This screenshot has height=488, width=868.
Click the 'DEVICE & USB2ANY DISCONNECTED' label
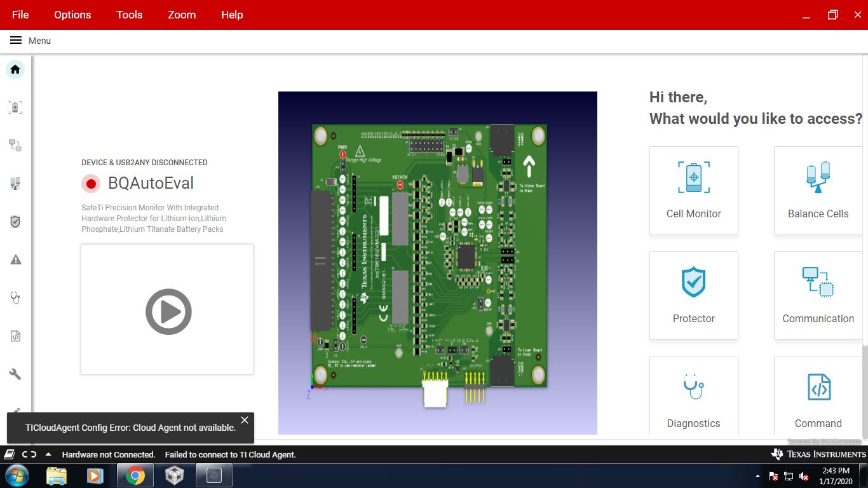coord(144,163)
